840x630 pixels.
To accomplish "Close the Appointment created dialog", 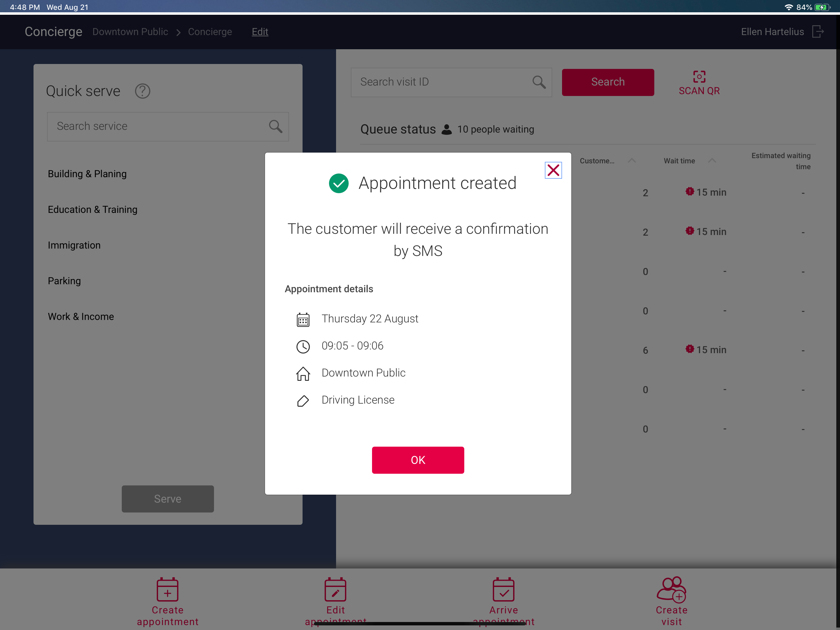I will point(553,170).
